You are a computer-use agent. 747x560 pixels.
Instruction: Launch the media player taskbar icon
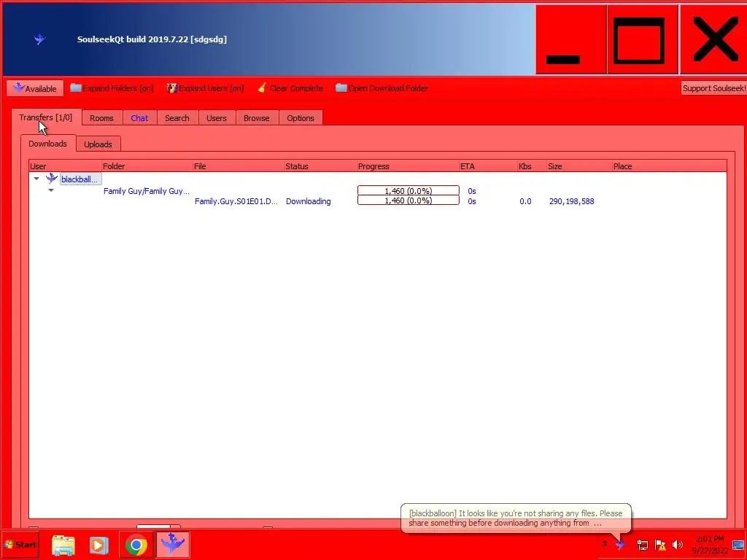coord(99,545)
